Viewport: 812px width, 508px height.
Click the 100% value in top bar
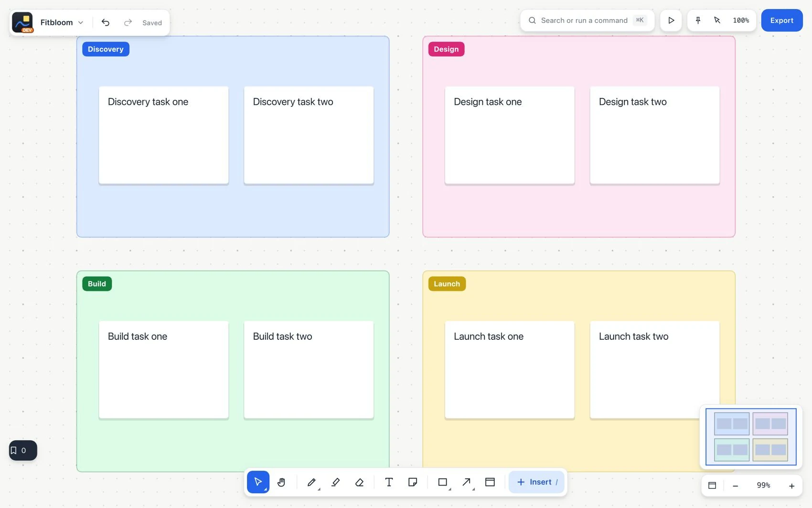point(741,21)
